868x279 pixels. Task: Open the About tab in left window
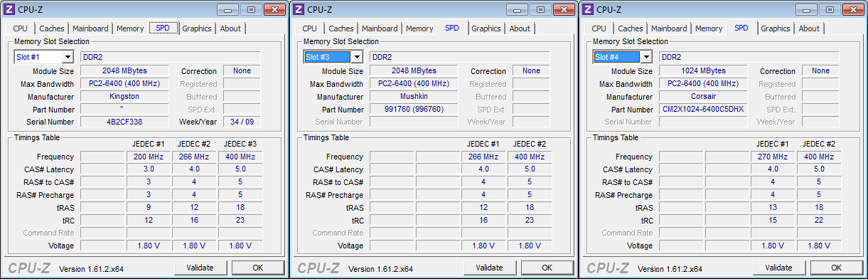pos(230,28)
